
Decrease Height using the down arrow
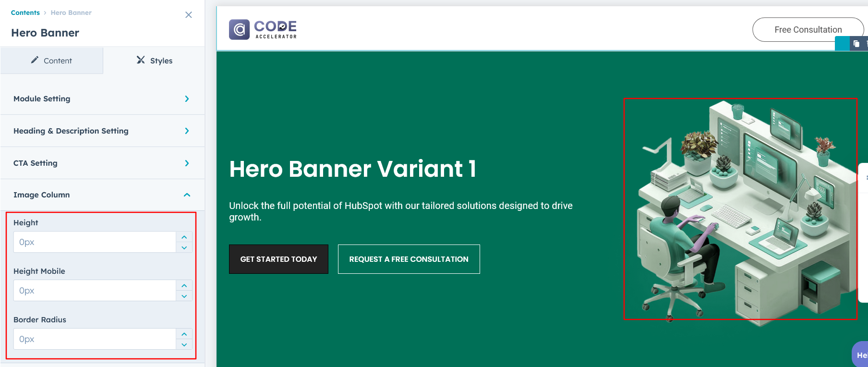tap(184, 248)
